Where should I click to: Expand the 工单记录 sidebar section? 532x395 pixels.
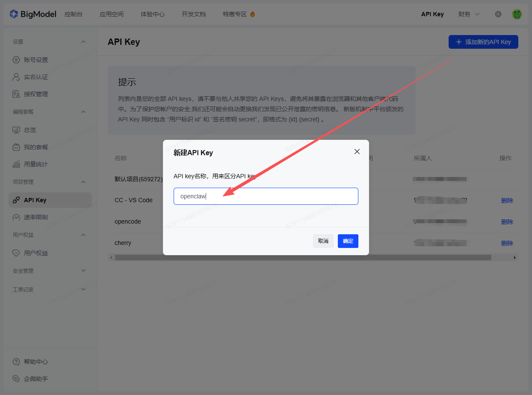[x=83, y=289]
